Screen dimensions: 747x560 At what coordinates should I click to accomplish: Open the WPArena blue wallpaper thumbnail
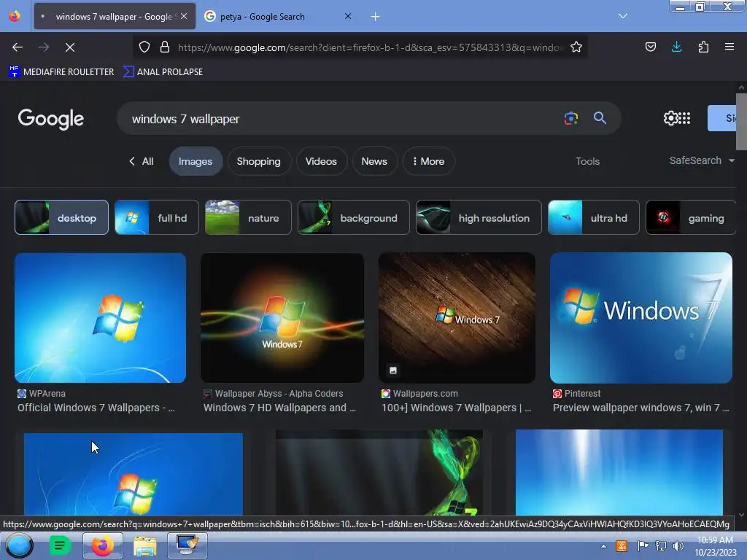100,318
